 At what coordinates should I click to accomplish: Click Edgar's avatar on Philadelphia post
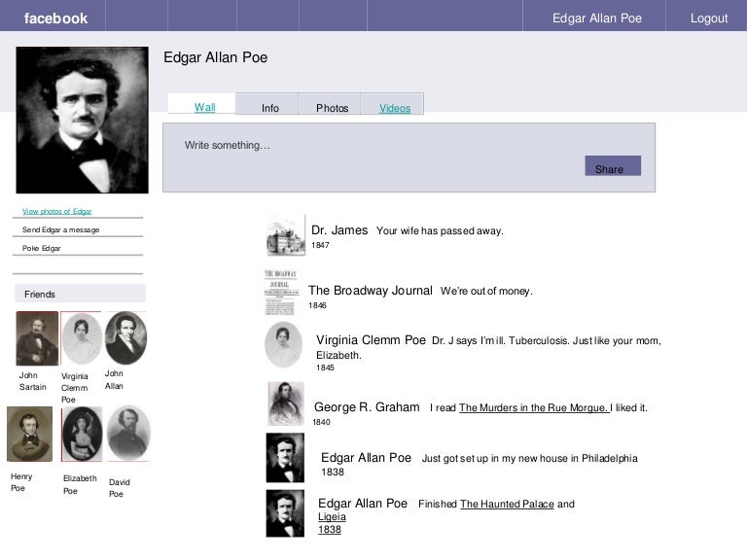(285, 458)
